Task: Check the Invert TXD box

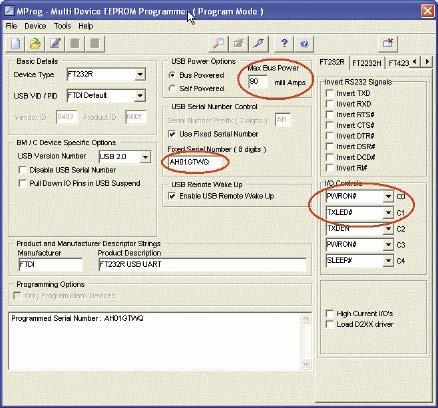Action: click(x=329, y=93)
